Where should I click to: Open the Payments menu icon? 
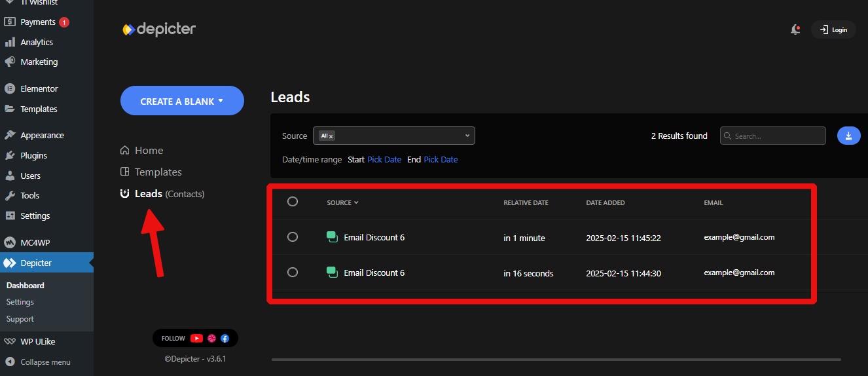coord(10,22)
